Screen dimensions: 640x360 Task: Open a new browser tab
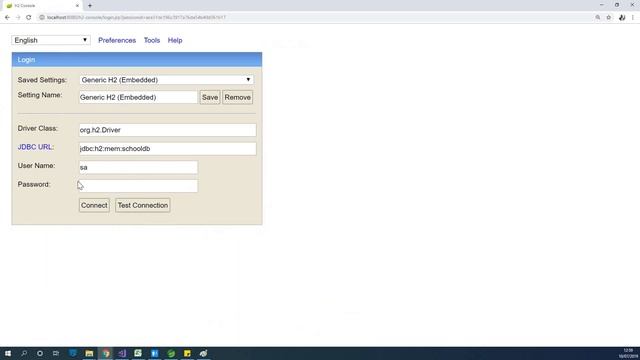pyautogui.click(x=90, y=6)
